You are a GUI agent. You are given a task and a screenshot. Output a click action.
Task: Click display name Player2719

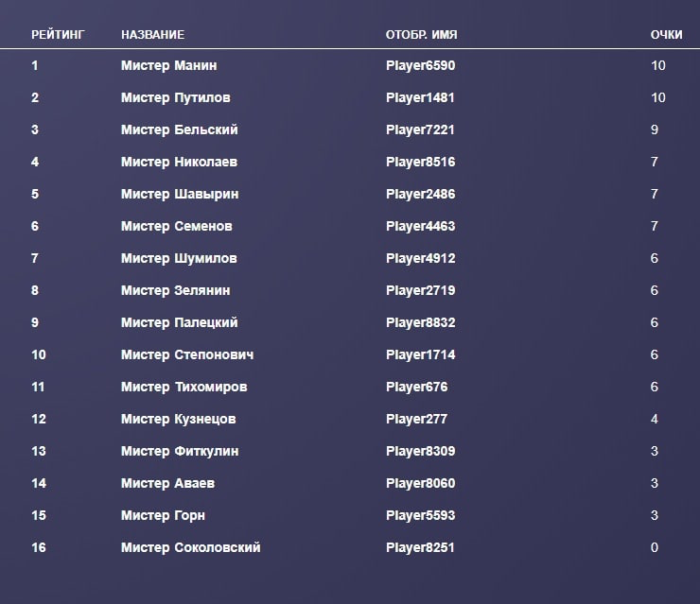point(420,291)
